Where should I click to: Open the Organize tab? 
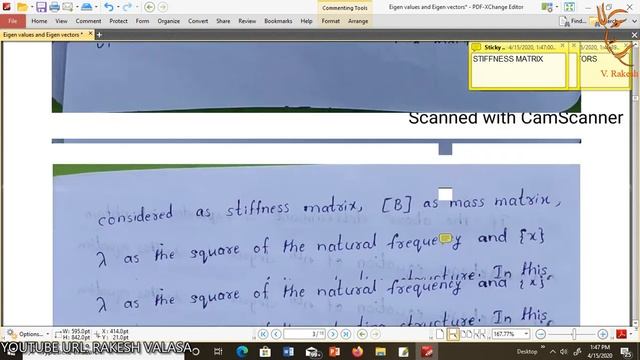(x=169, y=21)
